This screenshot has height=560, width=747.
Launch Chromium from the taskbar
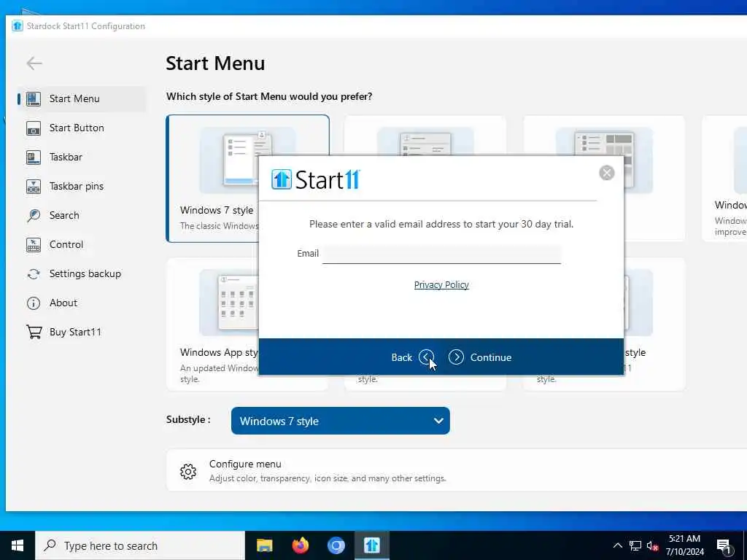tap(336, 545)
